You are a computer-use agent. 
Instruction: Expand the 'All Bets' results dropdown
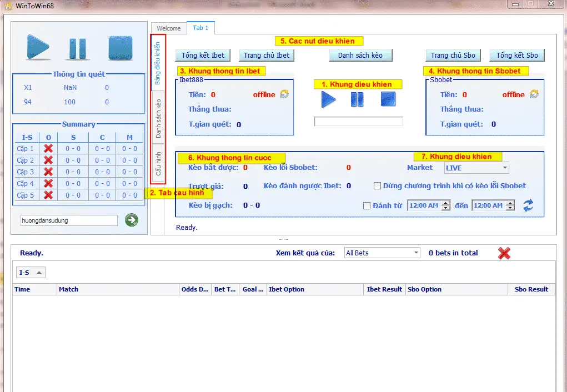[382, 253]
